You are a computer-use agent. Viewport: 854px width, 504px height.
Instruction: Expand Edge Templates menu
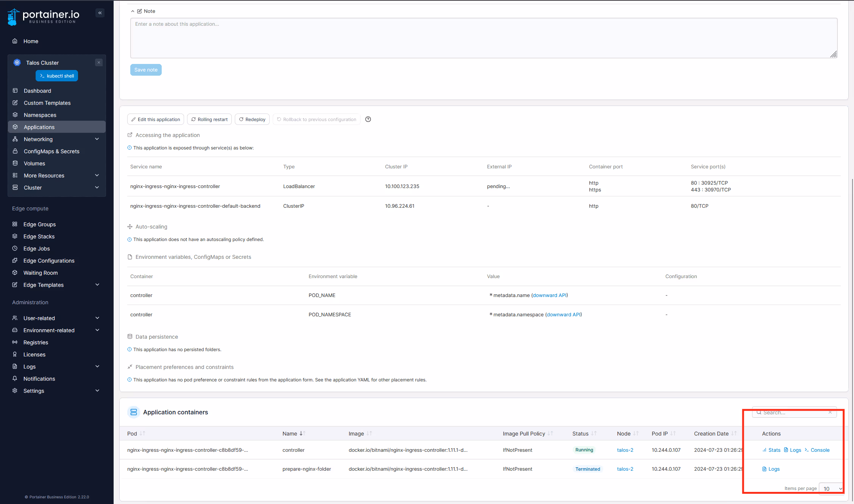pos(57,285)
